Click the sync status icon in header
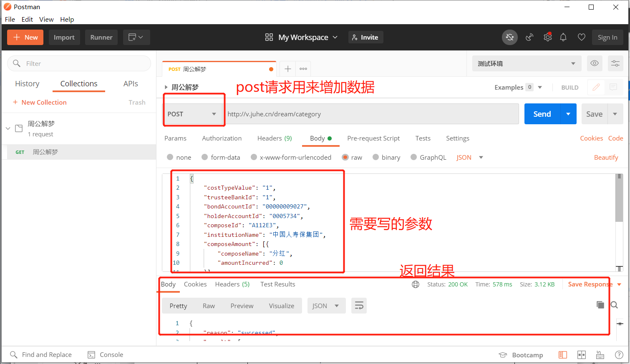 point(510,37)
